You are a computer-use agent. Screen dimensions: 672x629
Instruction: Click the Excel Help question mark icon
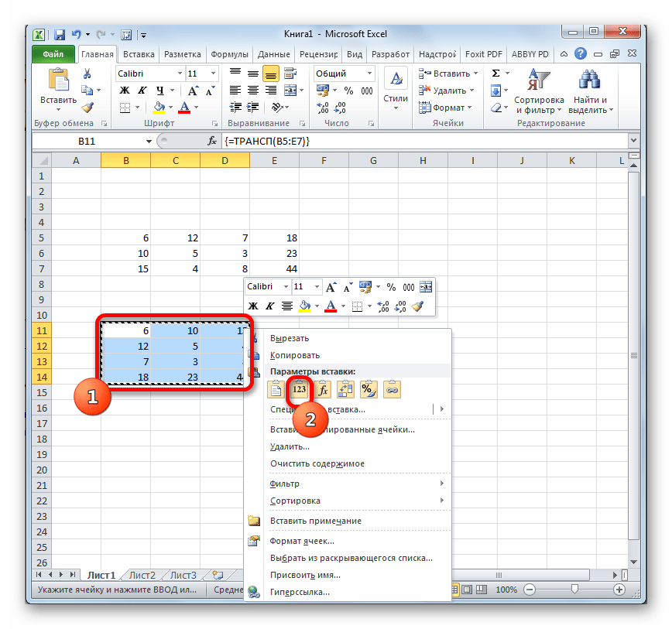(x=581, y=53)
